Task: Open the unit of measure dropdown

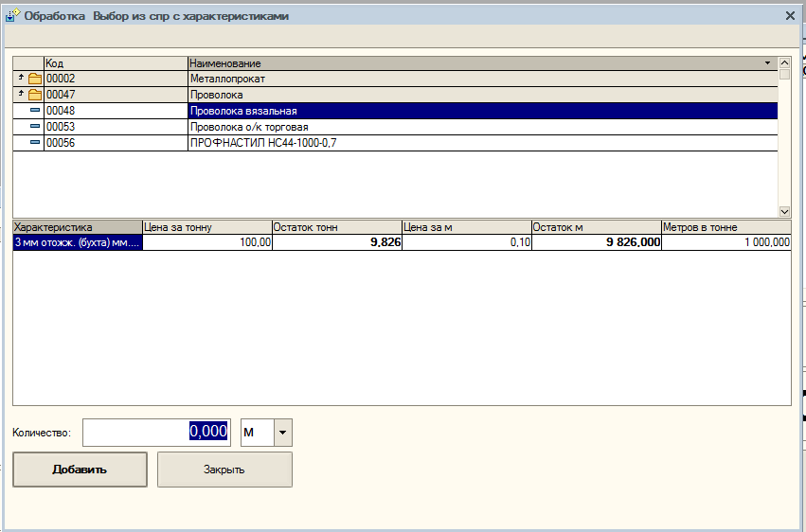Action: [x=283, y=433]
